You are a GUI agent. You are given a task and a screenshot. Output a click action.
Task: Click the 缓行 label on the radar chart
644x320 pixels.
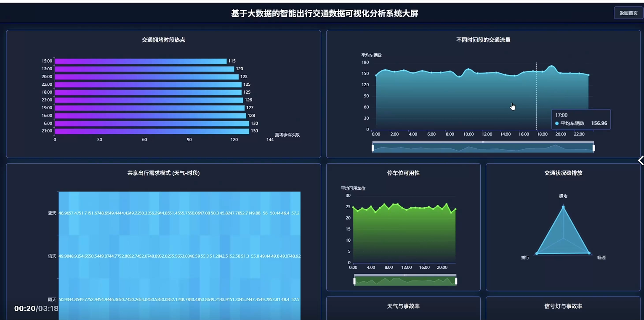coord(525,257)
